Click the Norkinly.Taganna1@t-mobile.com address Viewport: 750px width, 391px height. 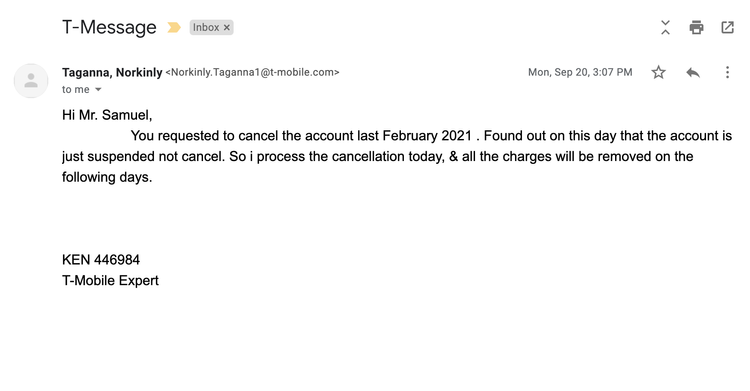pyautogui.click(x=252, y=72)
